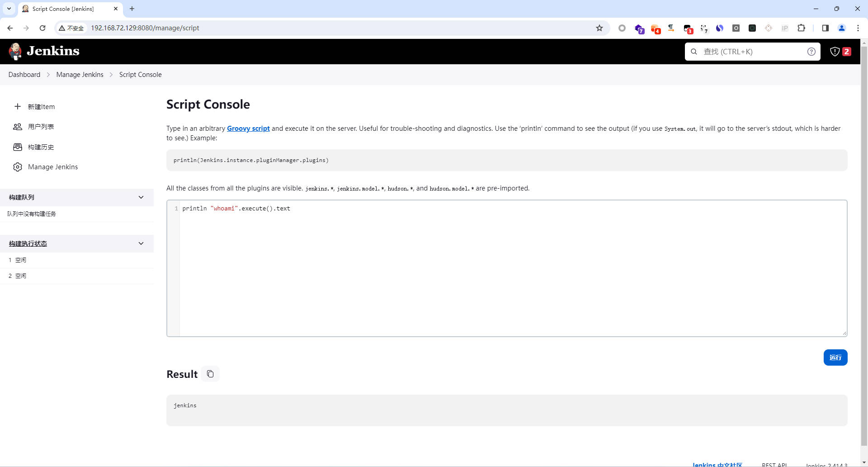Image resolution: width=868 pixels, height=467 pixels.
Task: Click the Script Console breadcrumb
Action: tap(140, 75)
